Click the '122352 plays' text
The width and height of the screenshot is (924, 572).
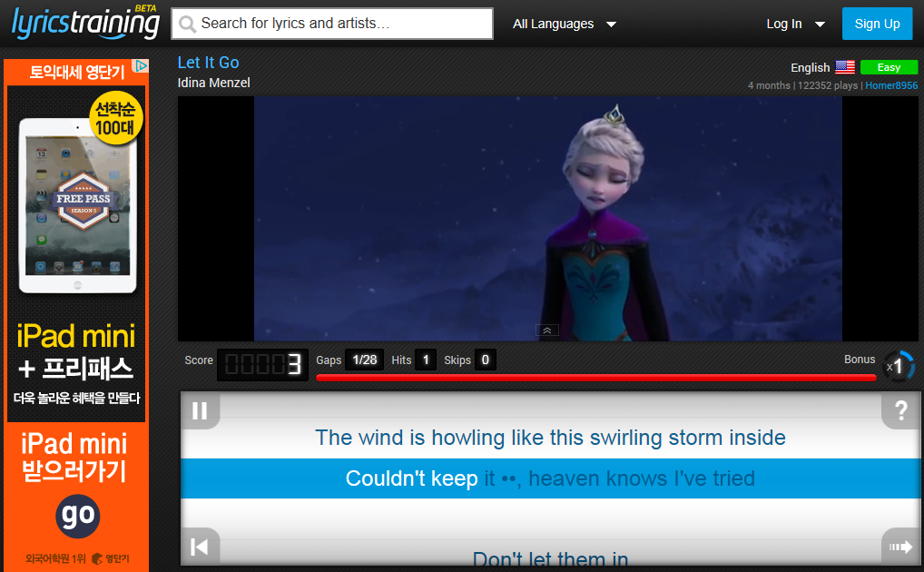pyautogui.click(x=828, y=85)
